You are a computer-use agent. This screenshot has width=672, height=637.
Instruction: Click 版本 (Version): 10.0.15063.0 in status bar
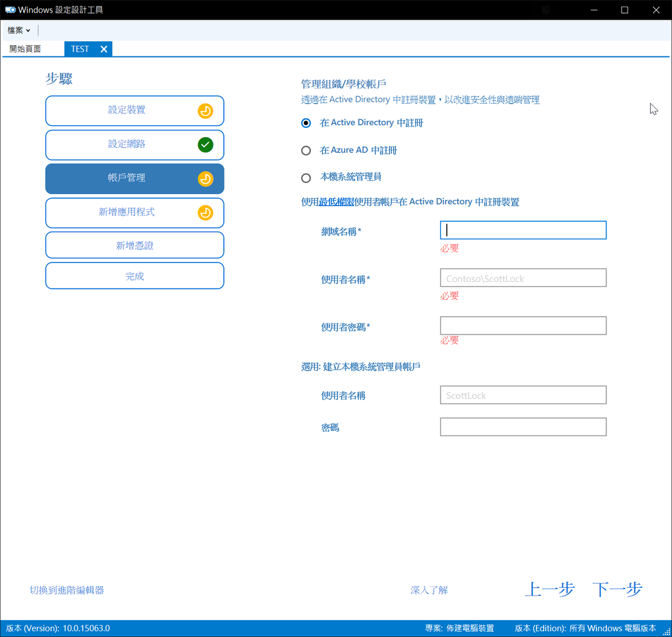(58, 628)
